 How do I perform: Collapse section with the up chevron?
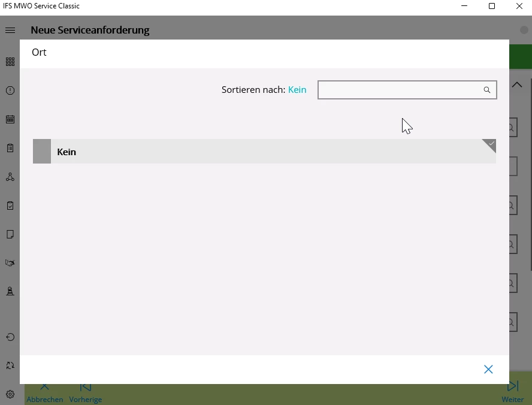click(517, 85)
